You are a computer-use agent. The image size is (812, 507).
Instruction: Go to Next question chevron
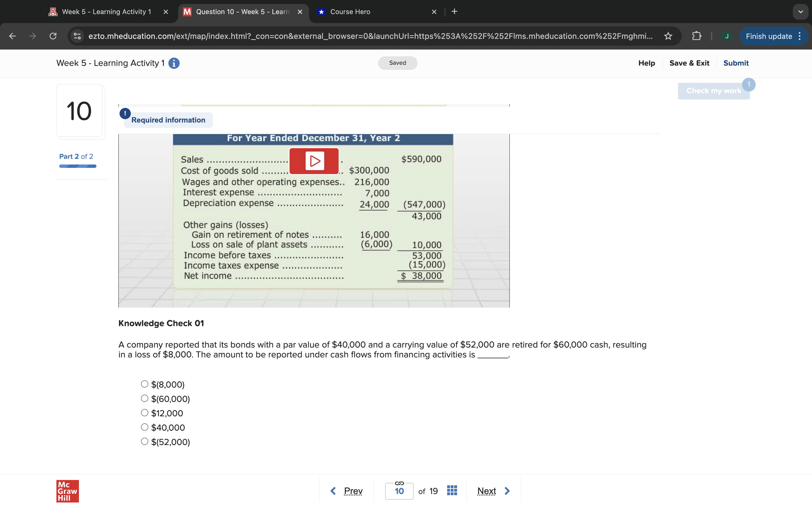click(507, 491)
